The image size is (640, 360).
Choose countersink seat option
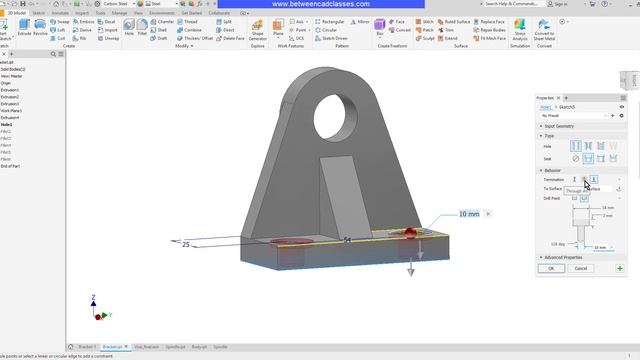[x=613, y=158]
